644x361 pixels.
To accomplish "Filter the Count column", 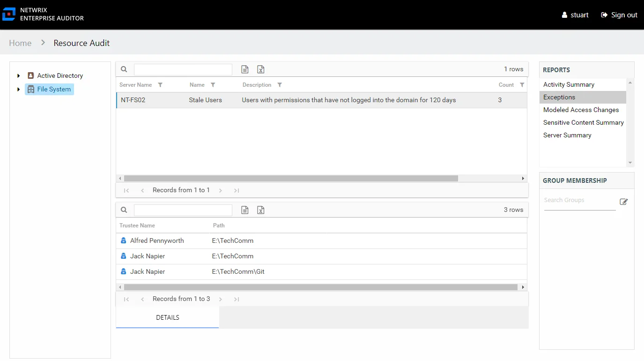I will [x=522, y=85].
